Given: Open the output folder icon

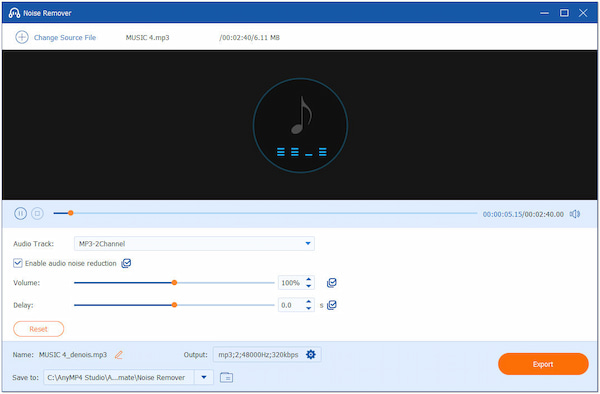Looking at the screenshot, I should click(x=227, y=378).
